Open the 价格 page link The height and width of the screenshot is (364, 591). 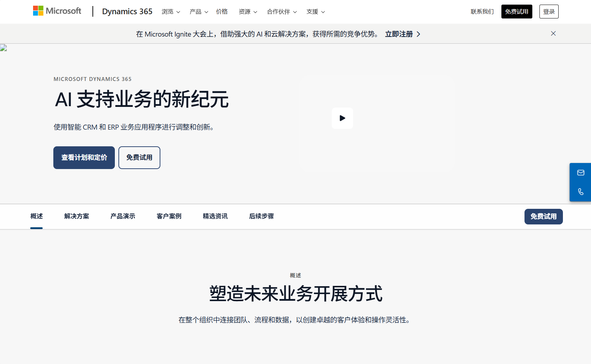pyautogui.click(x=222, y=12)
